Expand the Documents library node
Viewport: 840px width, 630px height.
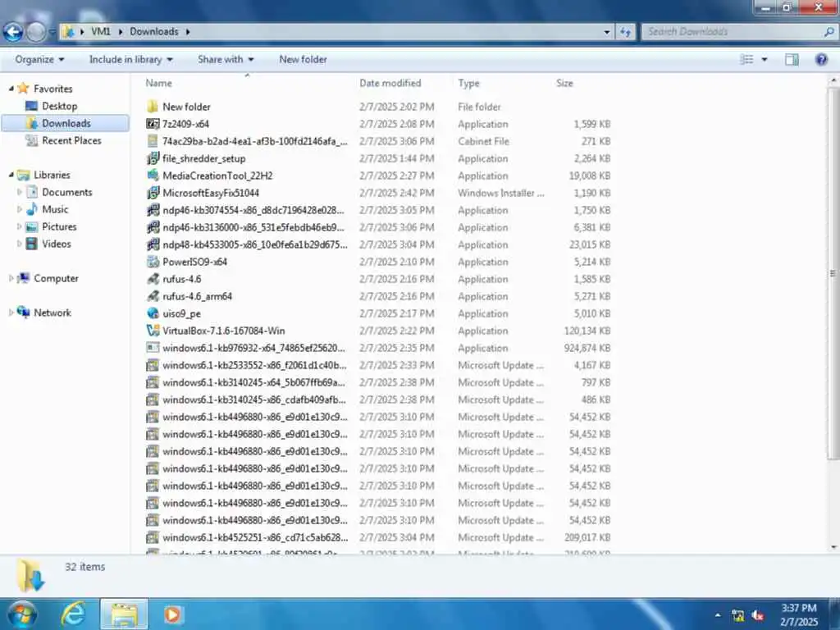pyautogui.click(x=20, y=192)
